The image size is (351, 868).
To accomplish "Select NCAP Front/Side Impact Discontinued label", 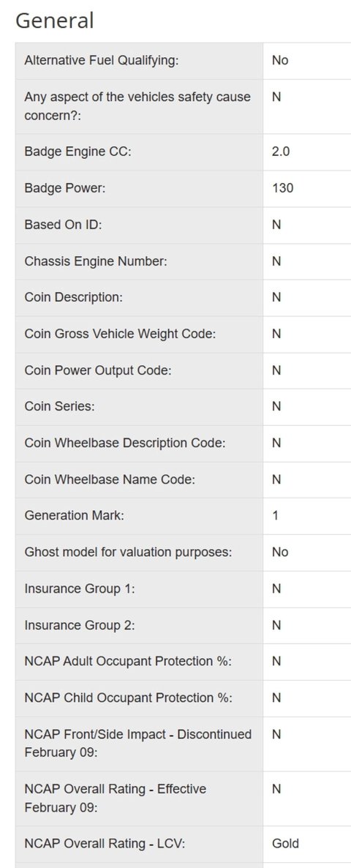I will point(138,744).
